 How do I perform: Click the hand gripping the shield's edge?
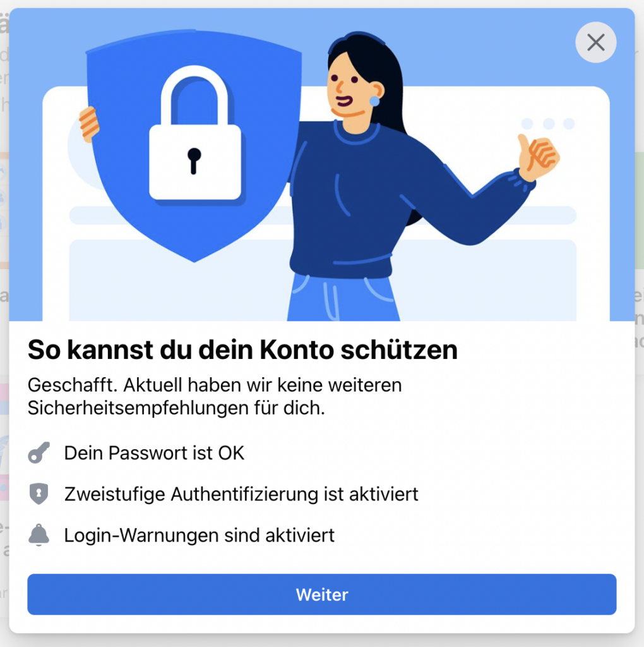[88, 124]
